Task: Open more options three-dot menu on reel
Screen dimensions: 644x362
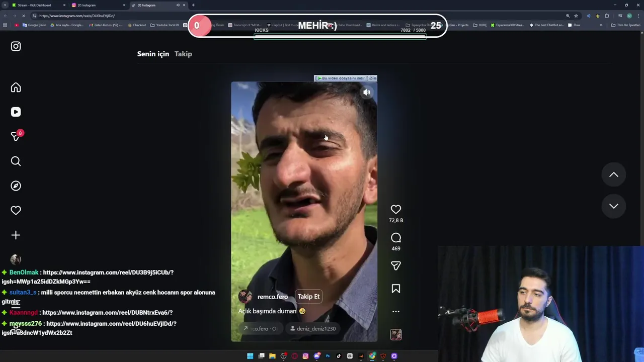Action: tap(396, 312)
